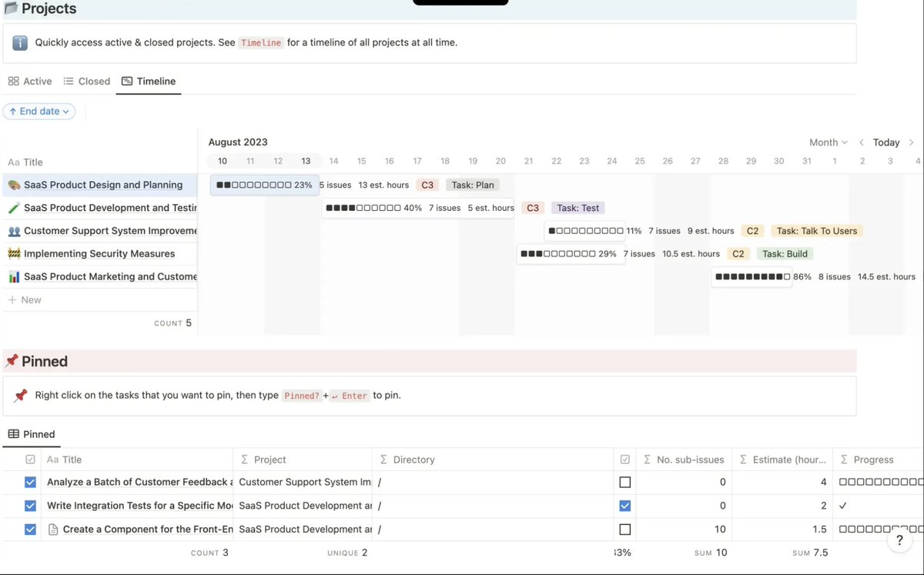This screenshot has width=924, height=575.
Task: Open the Month view dropdown
Action: 826,142
